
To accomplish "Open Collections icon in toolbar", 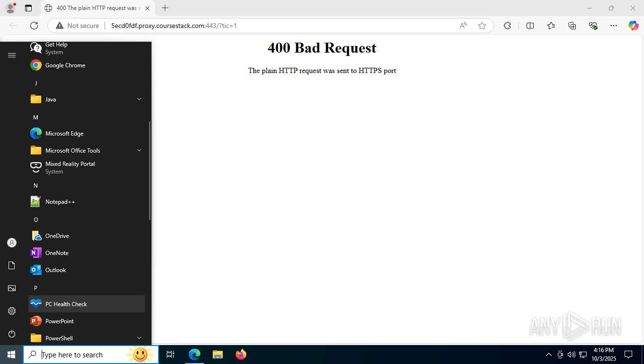I will (x=572, y=26).
